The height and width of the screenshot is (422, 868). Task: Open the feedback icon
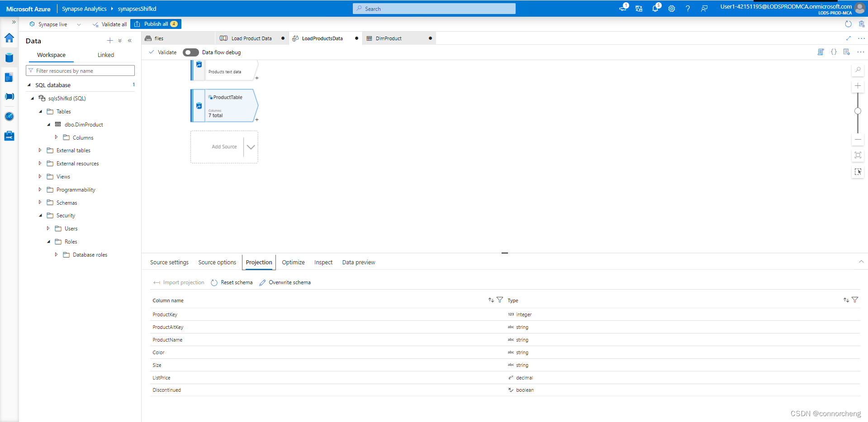[704, 9]
